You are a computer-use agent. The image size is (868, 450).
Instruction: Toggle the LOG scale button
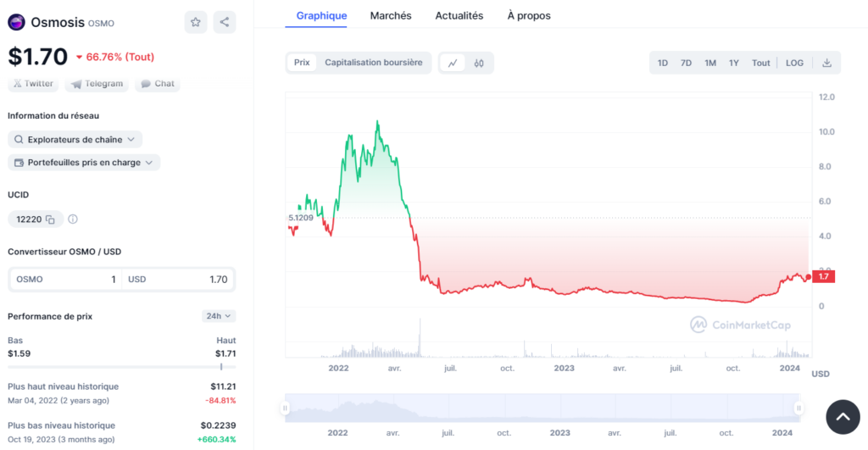point(794,63)
